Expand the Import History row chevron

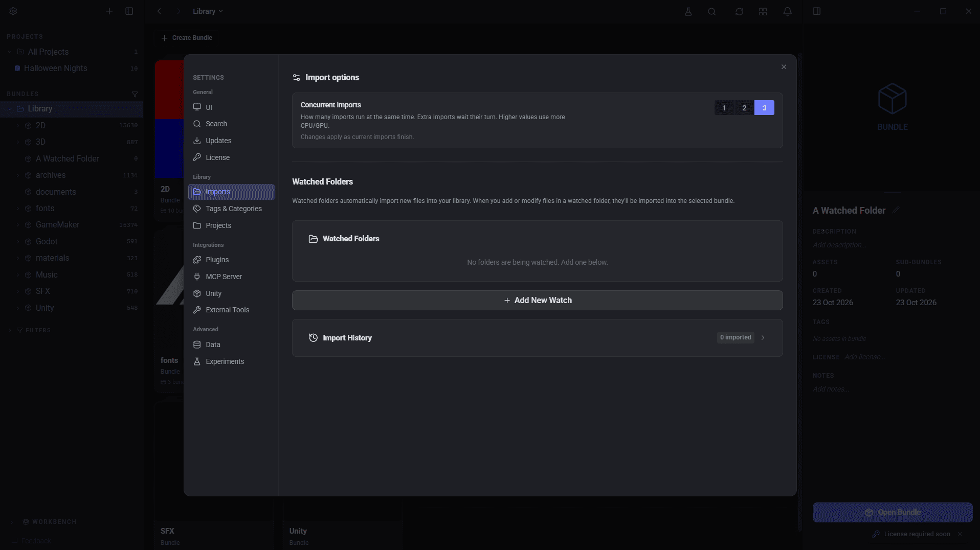763,338
